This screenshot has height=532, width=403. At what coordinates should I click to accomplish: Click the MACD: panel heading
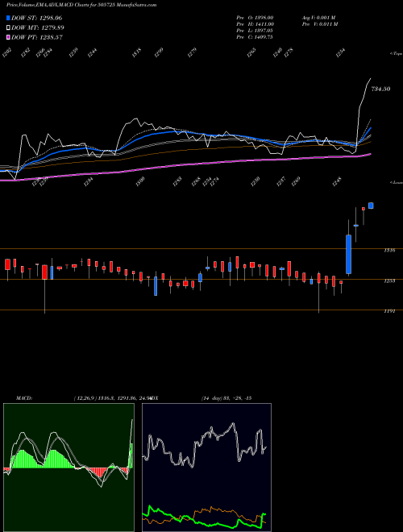click(24, 398)
